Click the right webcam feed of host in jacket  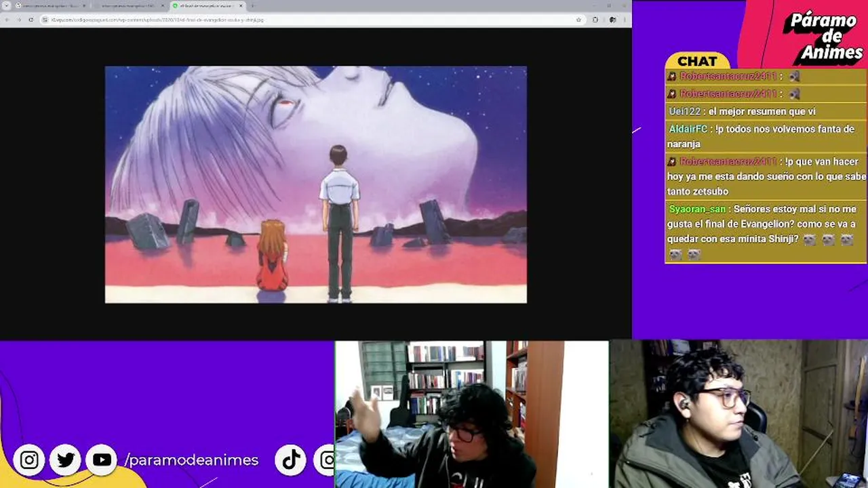click(738, 414)
